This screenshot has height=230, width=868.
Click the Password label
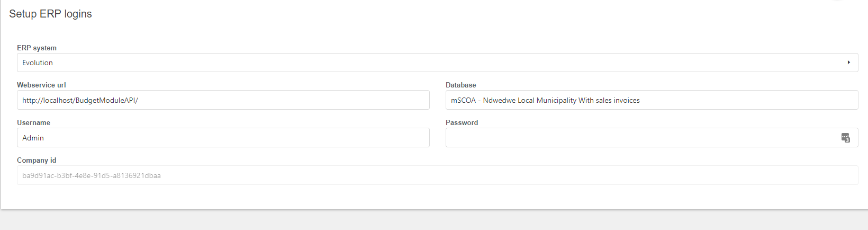click(x=462, y=122)
